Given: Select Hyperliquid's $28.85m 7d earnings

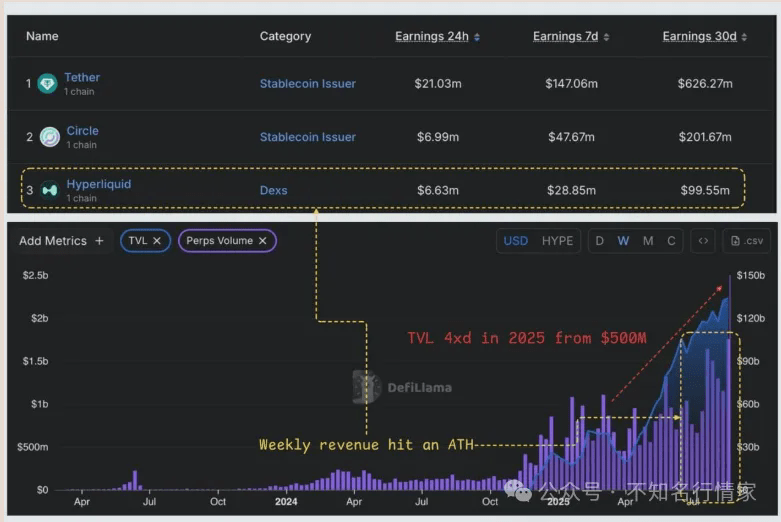Looking at the screenshot, I should [571, 190].
